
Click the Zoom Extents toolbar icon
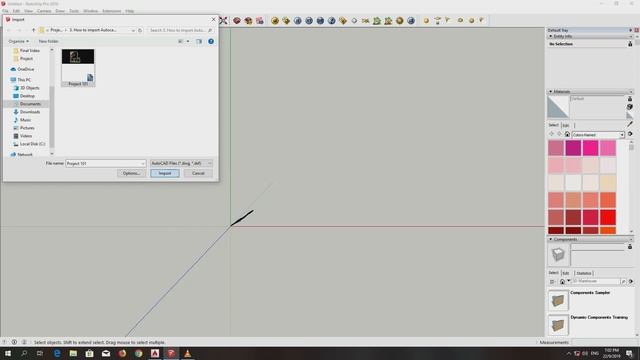(x=223, y=20)
